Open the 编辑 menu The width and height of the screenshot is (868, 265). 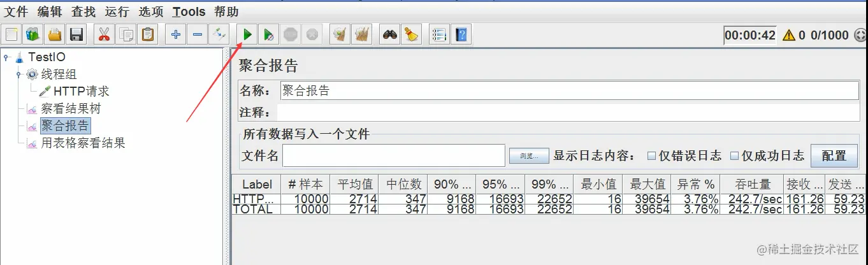[x=51, y=11]
